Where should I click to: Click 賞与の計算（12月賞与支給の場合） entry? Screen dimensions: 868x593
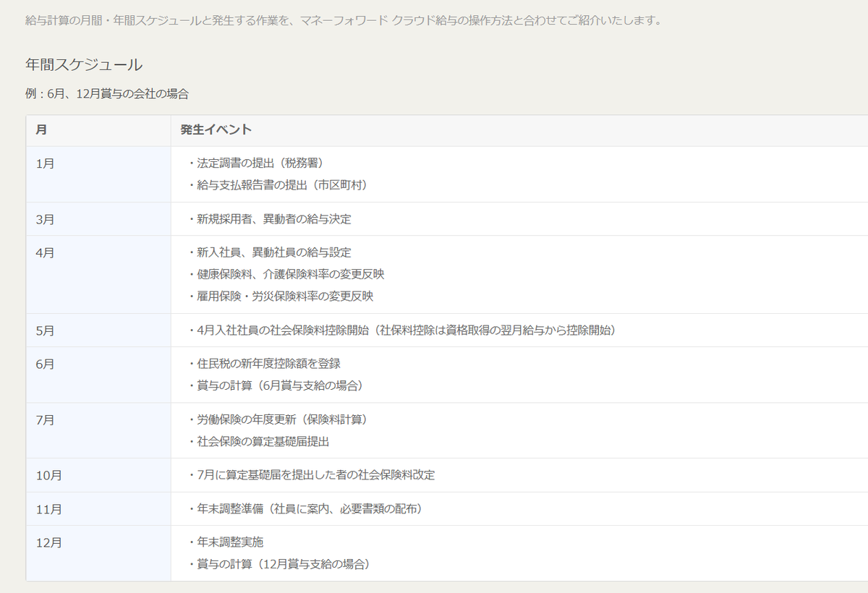click(278, 564)
